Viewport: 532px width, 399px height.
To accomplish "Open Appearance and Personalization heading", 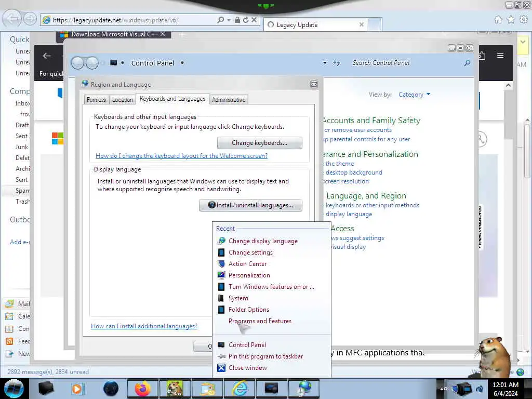I will coord(370,154).
